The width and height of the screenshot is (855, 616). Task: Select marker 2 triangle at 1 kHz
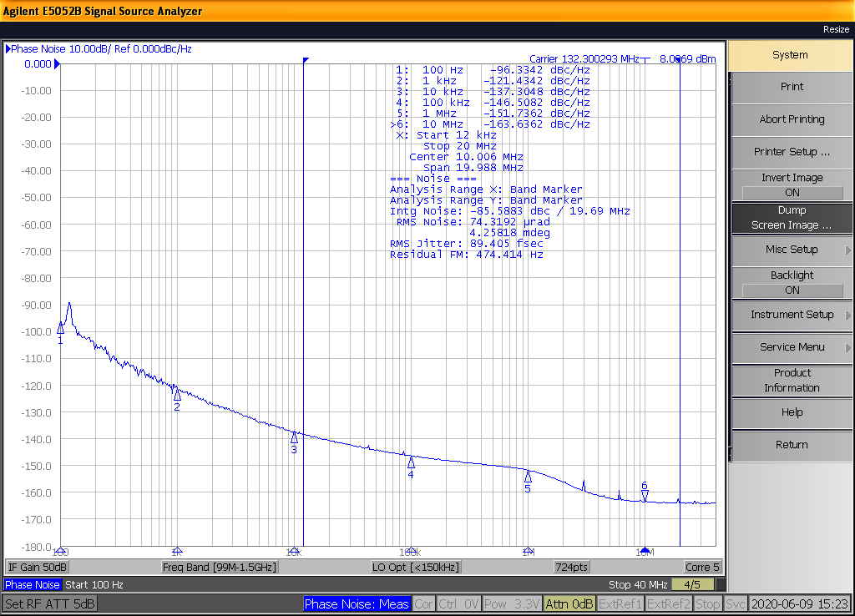[x=177, y=394]
